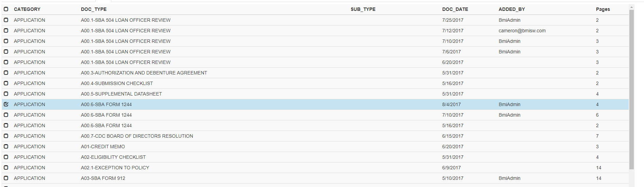Toggle the select-all checkbox in header
Image resolution: width=644 pixels, height=187 pixels.
(6, 9)
